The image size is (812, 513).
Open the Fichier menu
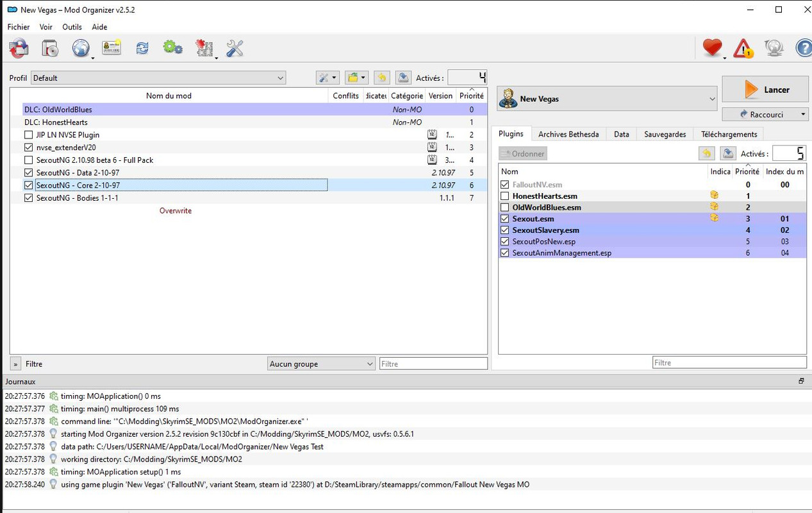click(19, 27)
